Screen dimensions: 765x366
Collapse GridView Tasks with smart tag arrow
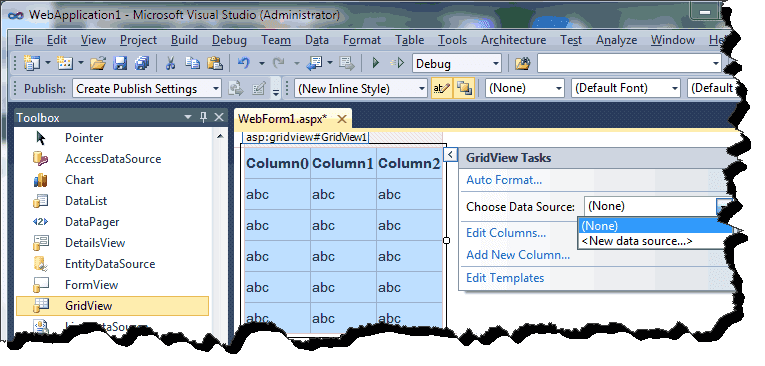coord(450,155)
